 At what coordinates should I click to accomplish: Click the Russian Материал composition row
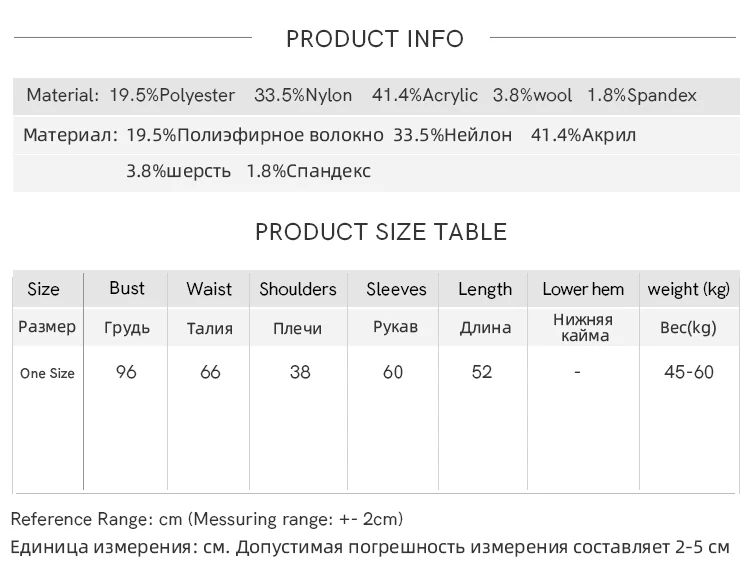click(x=376, y=153)
